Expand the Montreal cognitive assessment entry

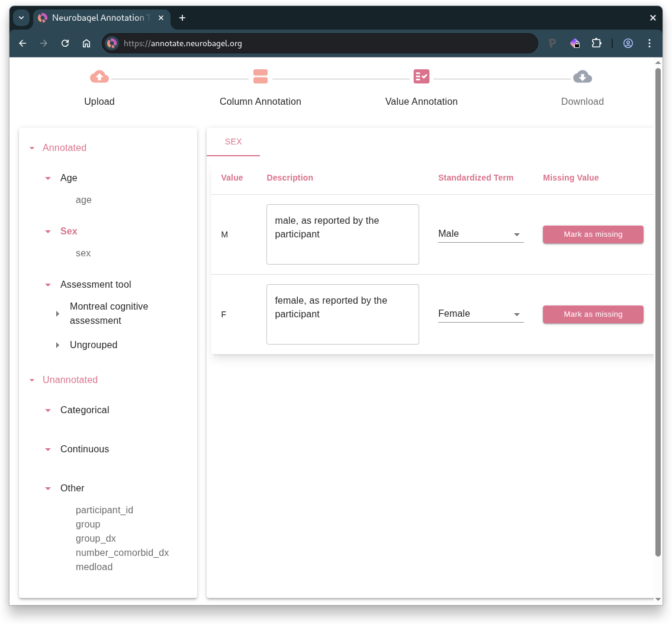pyautogui.click(x=57, y=314)
